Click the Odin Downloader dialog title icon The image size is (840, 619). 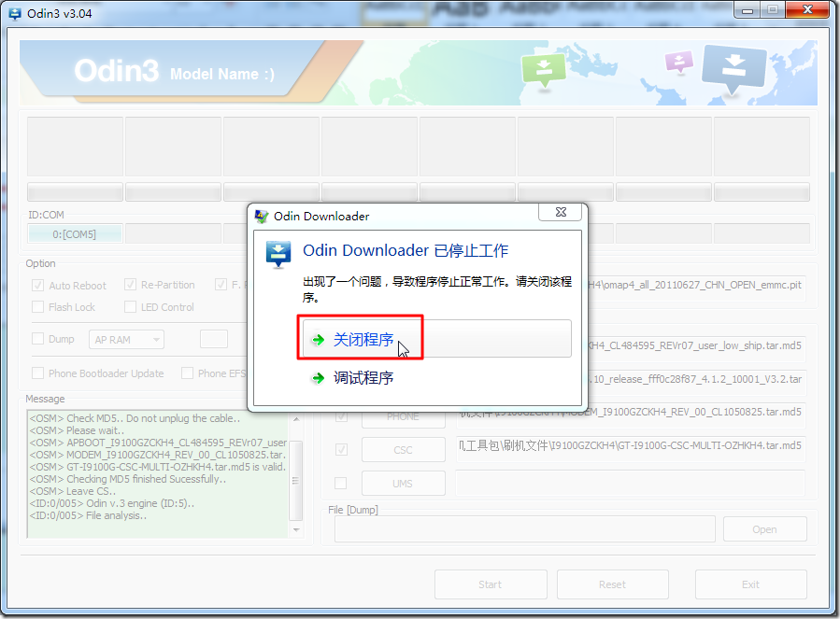(x=262, y=217)
